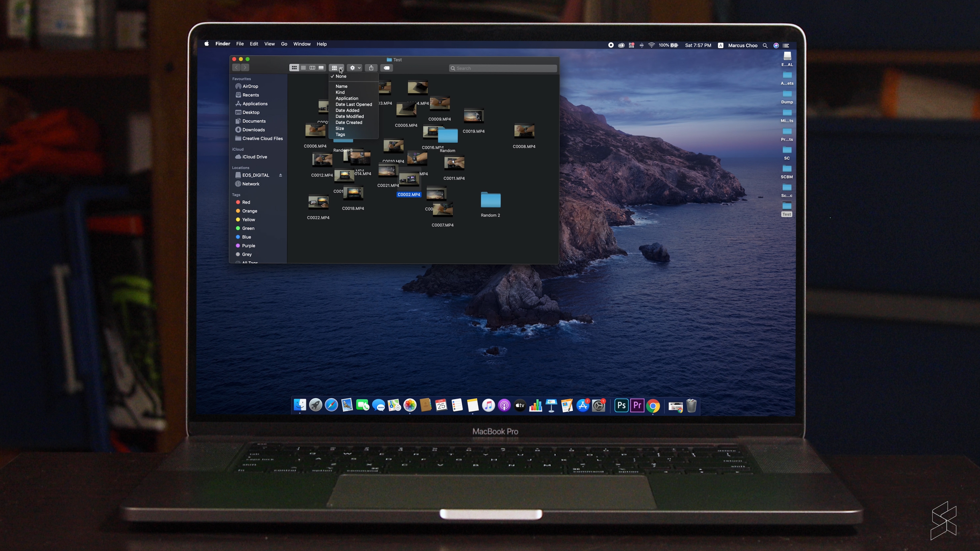Image resolution: width=980 pixels, height=551 pixels.
Task: Switch to gallery view in Finder toolbar
Action: [321, 68]
